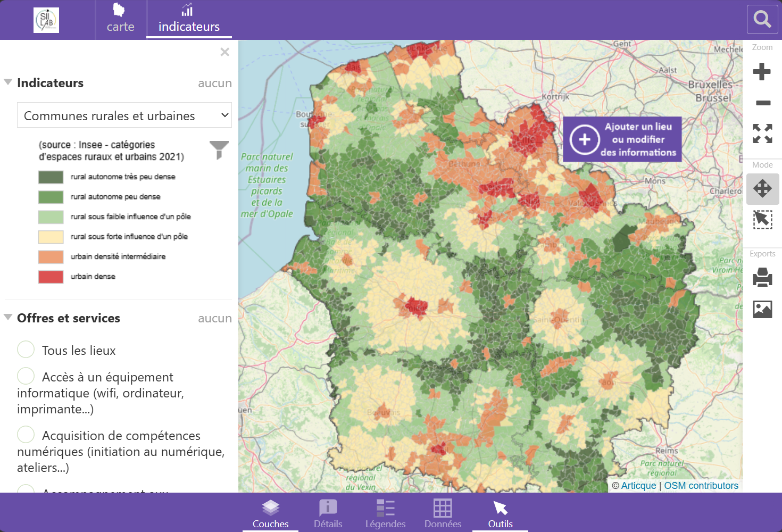Print the map with printer icon
The height and width of the screenshot is (532, 782).
click(x=762, y=277)
